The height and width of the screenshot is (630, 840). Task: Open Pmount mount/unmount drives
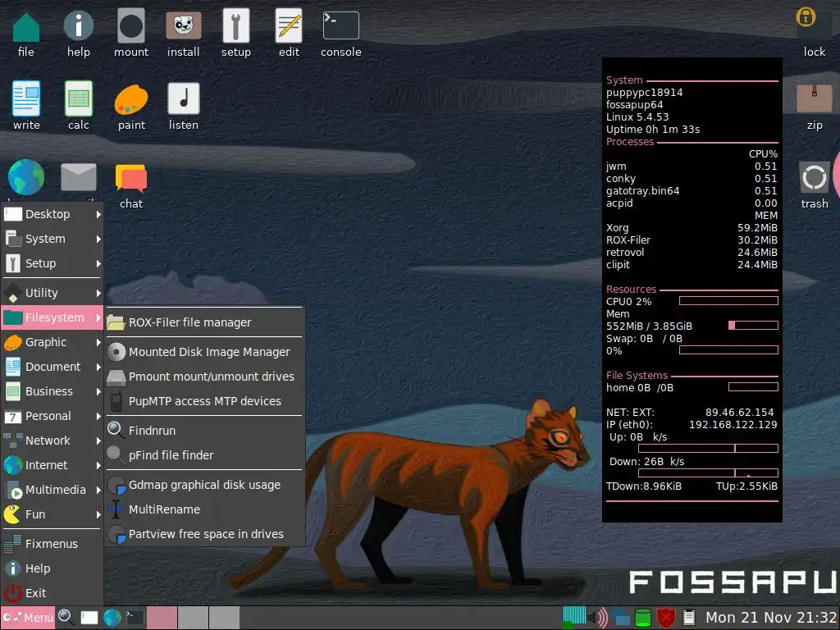[204, 377]
